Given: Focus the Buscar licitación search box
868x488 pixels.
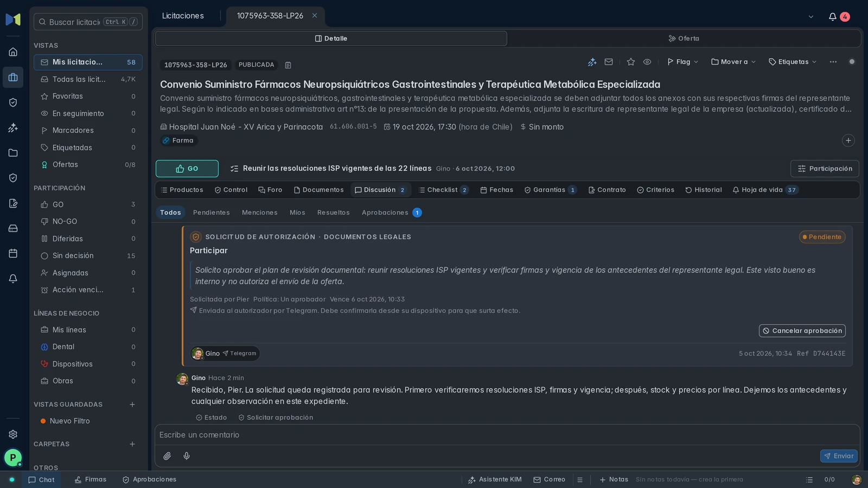Looking at the screenshot, I should point(88,22).
